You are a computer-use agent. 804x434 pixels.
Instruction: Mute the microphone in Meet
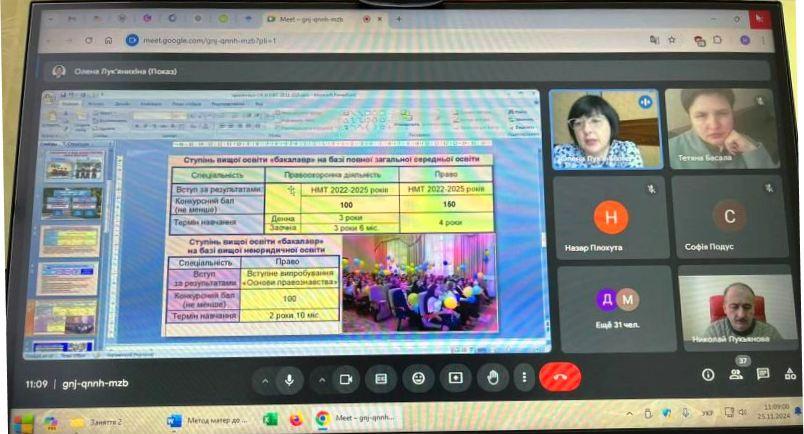pos(290,379)
